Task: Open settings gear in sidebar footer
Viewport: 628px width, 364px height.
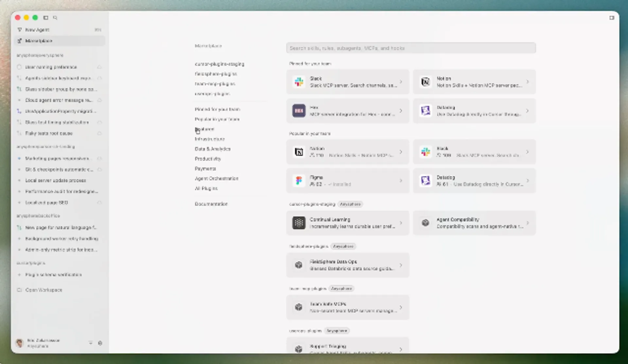Action: click(x=100, y=343)
